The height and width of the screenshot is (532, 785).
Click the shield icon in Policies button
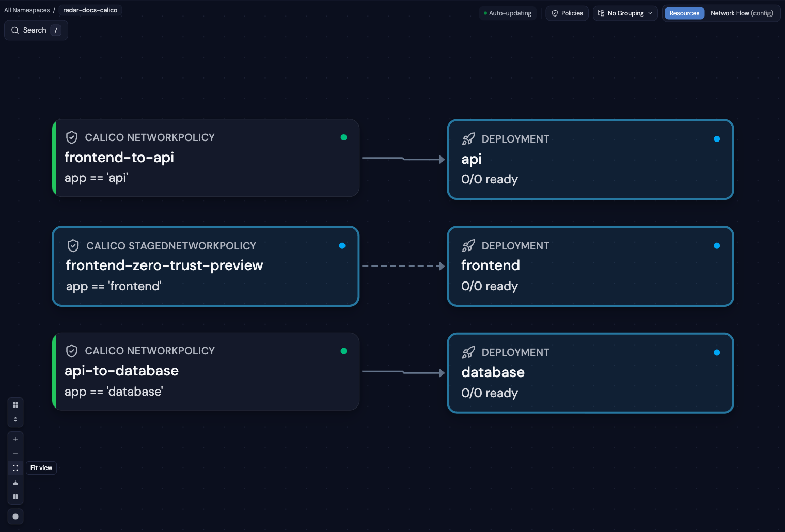click(x=555, y=13)
